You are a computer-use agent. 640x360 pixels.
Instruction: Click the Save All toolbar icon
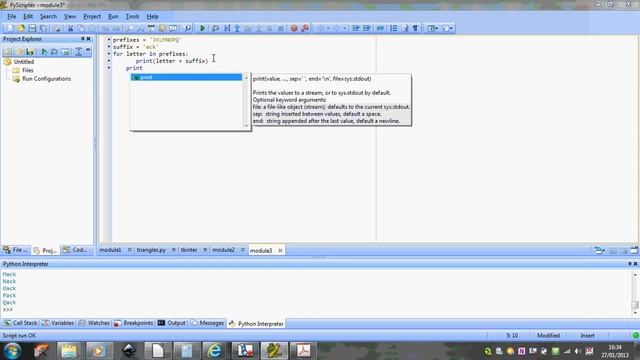point(43,28)
